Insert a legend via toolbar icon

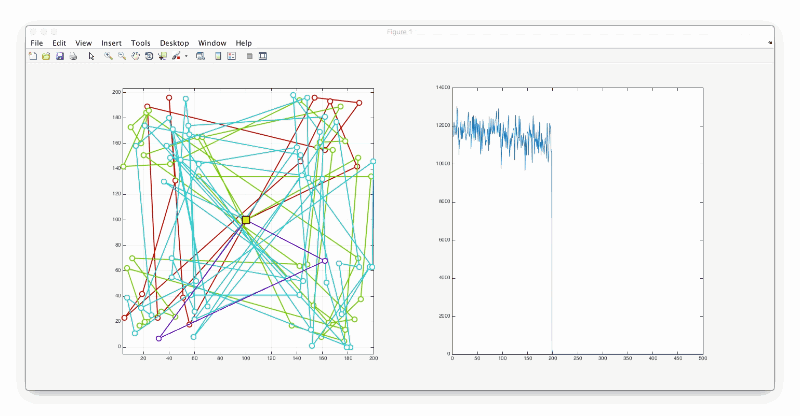click(x=232, y=56)
